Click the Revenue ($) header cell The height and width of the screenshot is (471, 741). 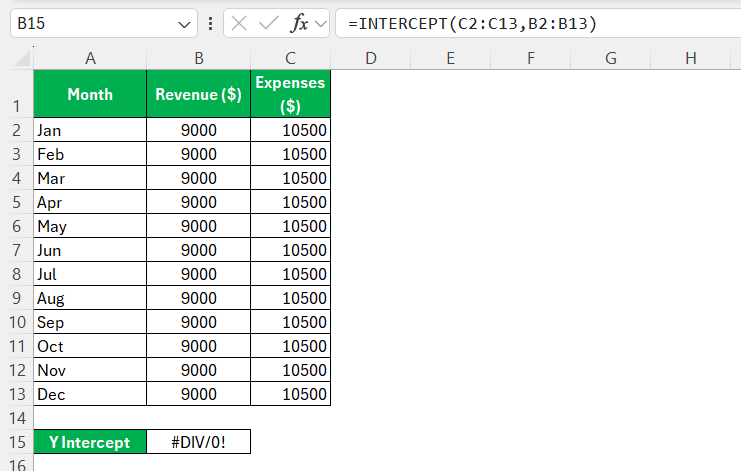(x=198, y=94)
